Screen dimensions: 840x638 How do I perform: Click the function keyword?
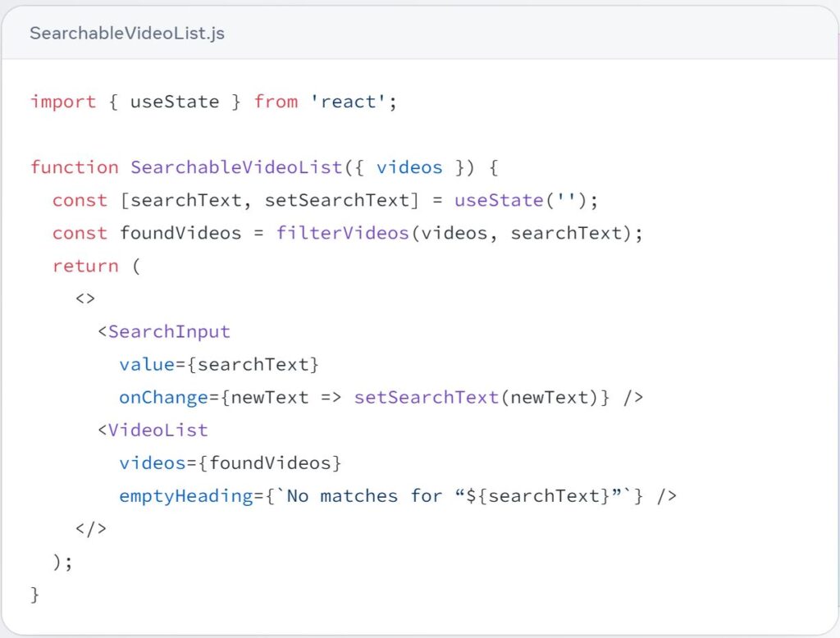click(74, 167)
